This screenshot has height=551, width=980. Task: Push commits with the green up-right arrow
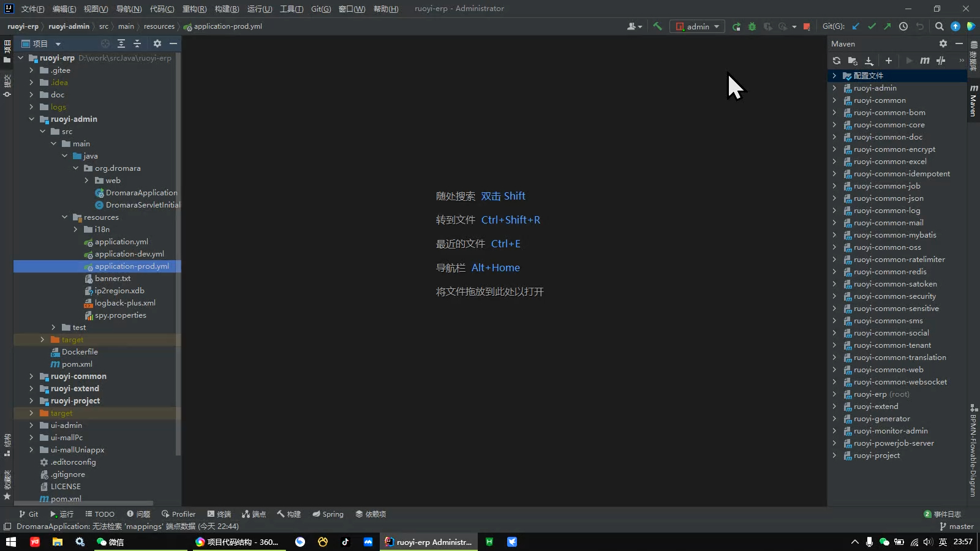click(887, 26)
